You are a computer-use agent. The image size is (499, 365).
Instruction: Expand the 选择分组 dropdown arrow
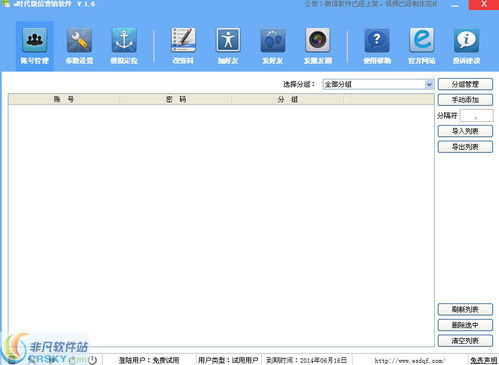429,84
